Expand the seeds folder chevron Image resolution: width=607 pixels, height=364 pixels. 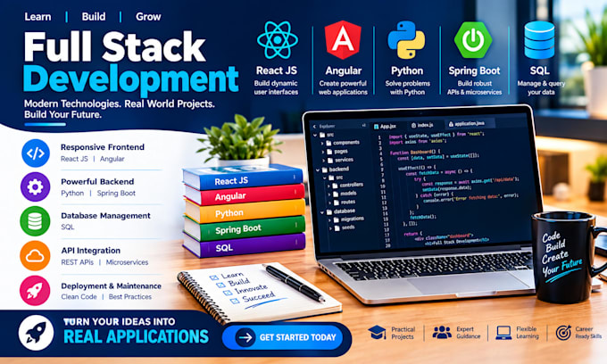[330, 228]
